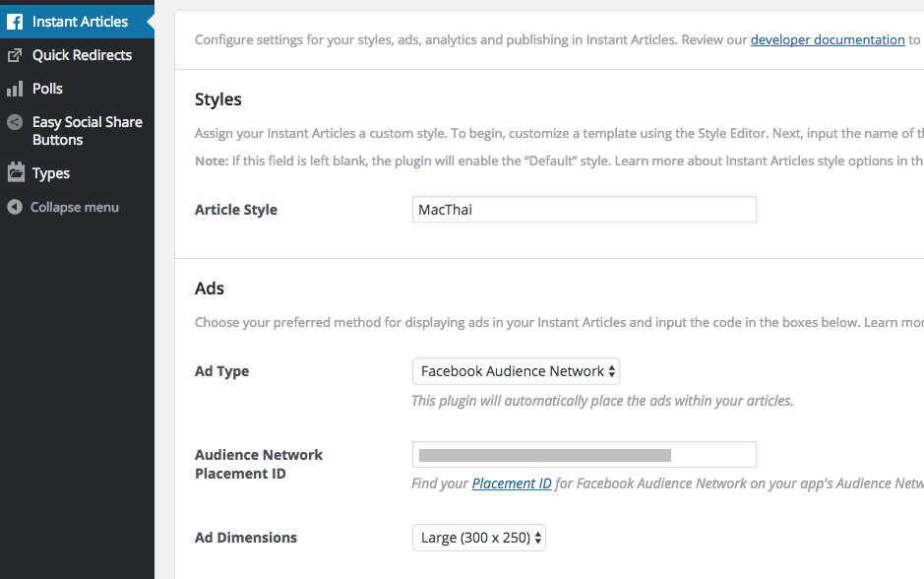924x579 pixels.
Task: Click the Styles section heading
Action: coord(217,99)
